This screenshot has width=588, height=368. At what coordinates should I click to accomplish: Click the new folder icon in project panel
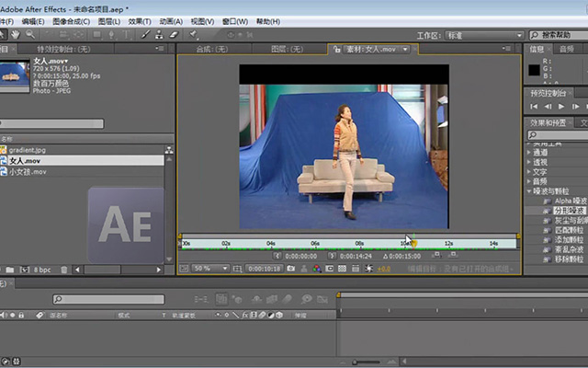(x=10, y=270)
